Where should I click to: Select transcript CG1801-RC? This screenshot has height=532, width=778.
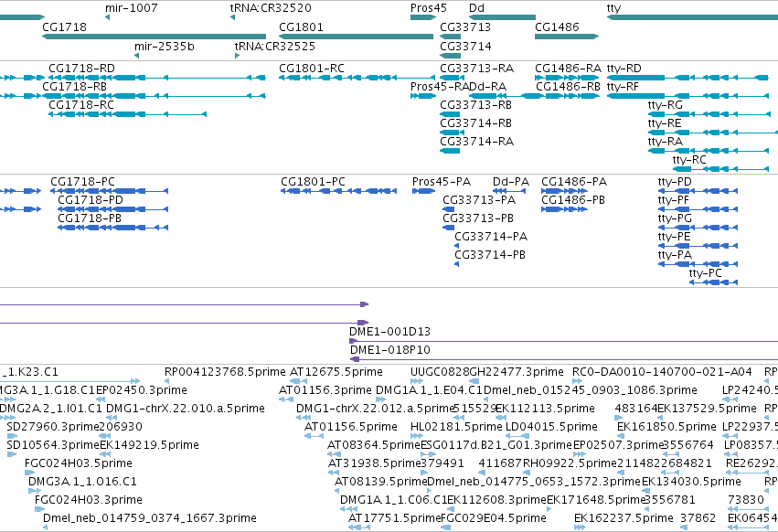[x=357, y=78]
